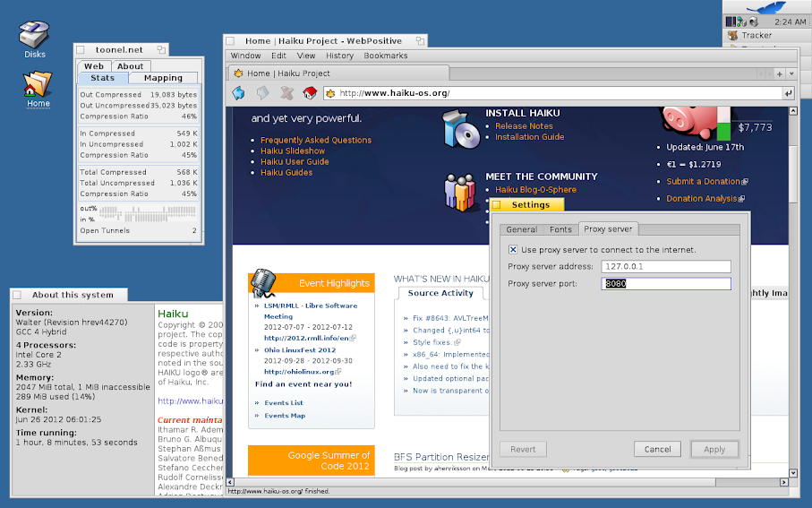Click the Meet the Community people icon

coord(459,193)
